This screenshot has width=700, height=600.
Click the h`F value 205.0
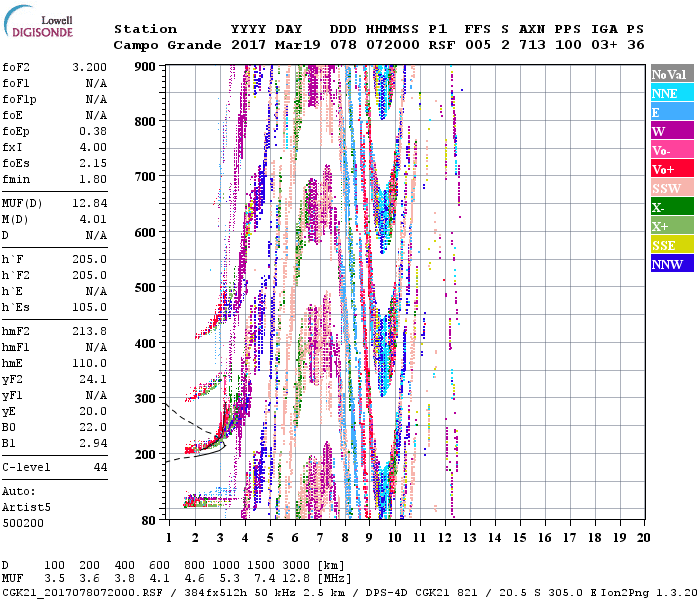pos(89,259)
